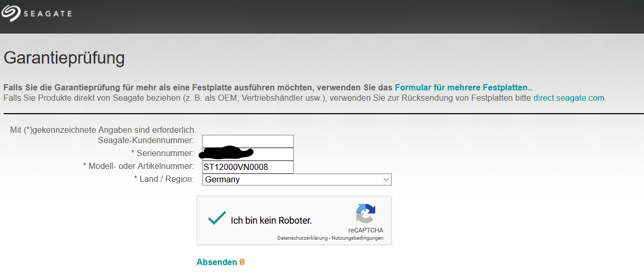Click the '* Land / Region:' label
The image size is (644, 280).
(x=164, y=179)
